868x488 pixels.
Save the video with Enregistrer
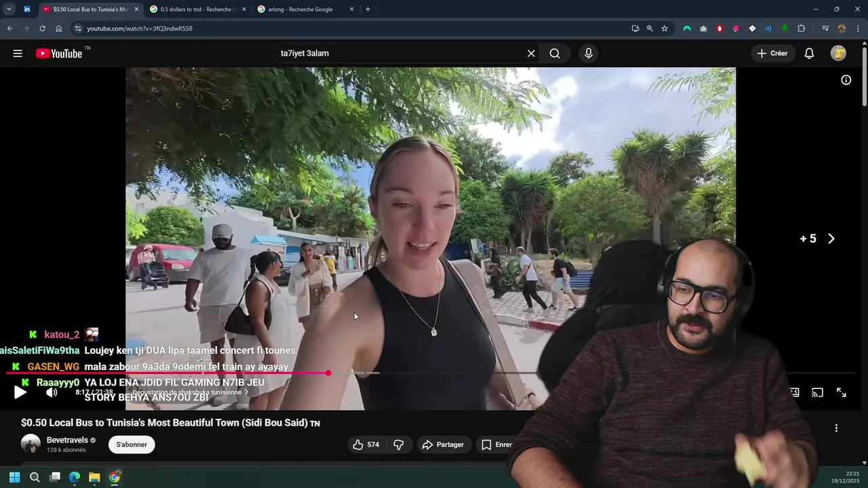click(496, 445)
